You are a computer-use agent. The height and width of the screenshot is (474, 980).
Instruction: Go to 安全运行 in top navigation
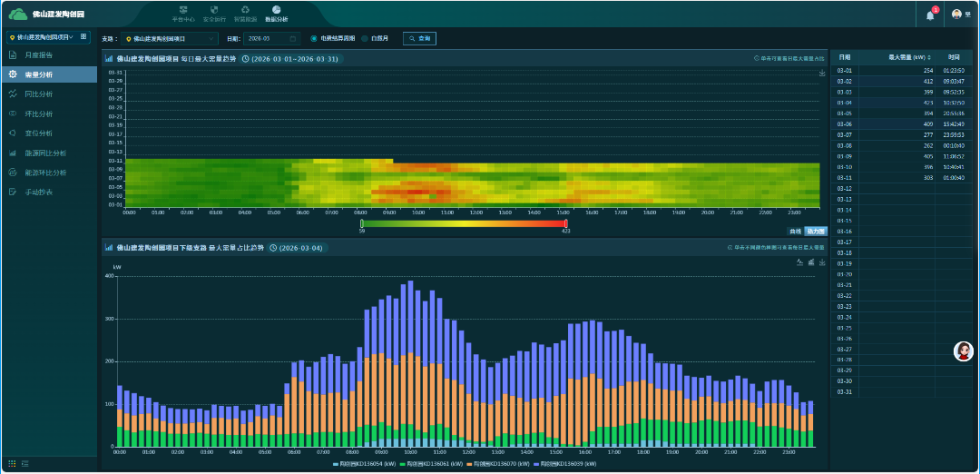214,14
